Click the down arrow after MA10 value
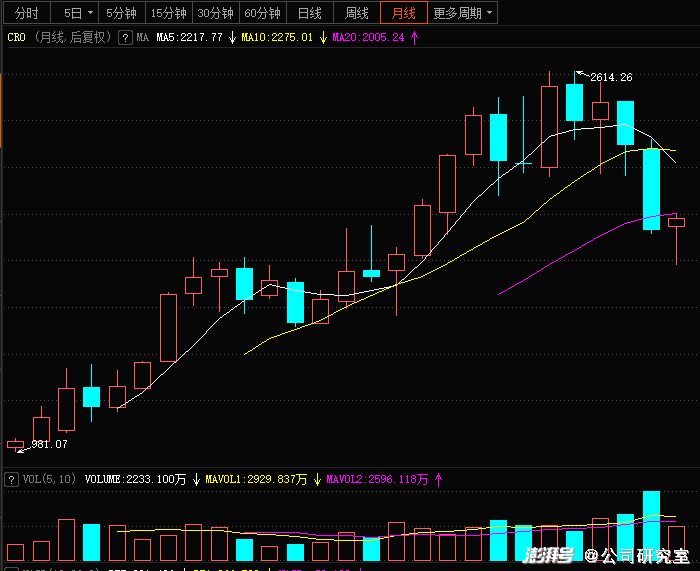The height and width of the screenshot is (571, 700). tap(323, 38)
